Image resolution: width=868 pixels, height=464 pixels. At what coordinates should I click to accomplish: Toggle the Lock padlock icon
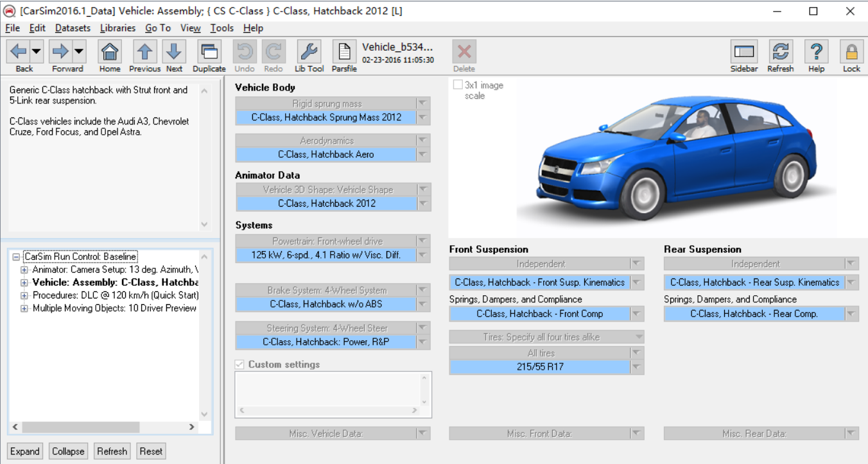(851, 51)
